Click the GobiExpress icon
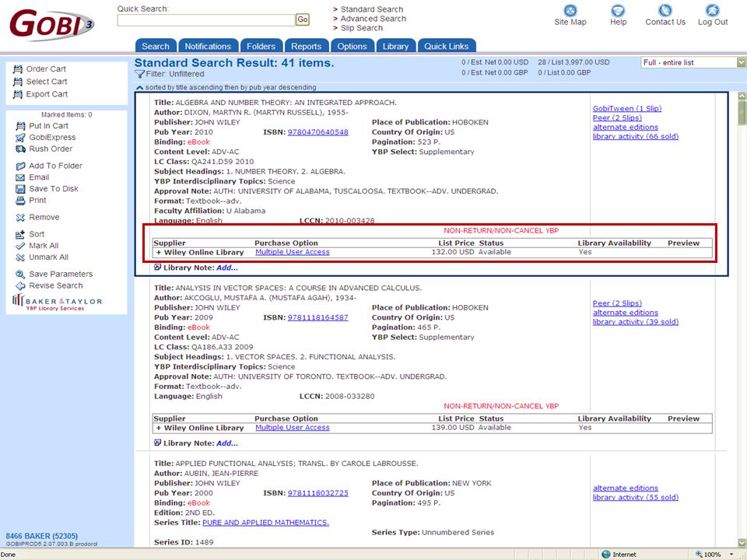747x560 pixels. coord(20,138)
